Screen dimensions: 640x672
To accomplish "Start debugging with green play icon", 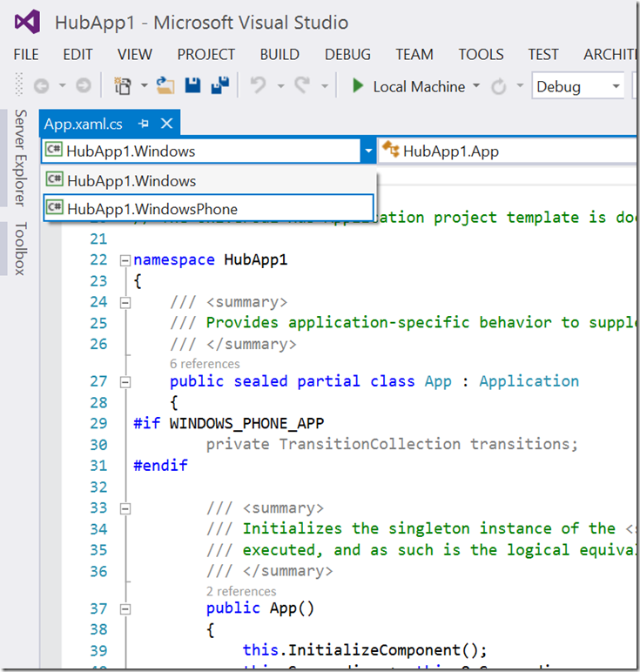I will tap(358, 85).
